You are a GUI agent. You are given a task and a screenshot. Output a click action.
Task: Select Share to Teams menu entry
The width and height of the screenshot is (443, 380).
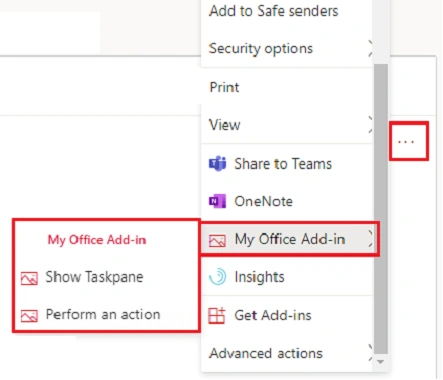point(287,164)
